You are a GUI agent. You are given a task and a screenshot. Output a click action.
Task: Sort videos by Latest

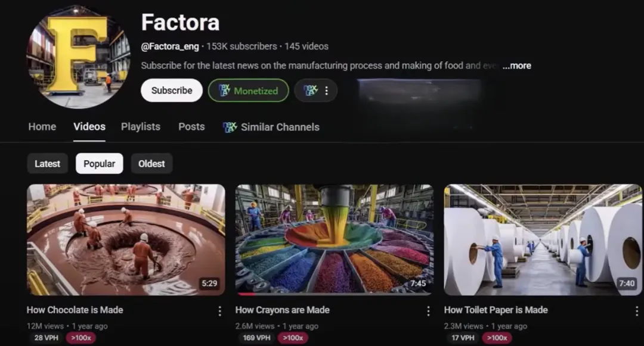click(47, 164)
